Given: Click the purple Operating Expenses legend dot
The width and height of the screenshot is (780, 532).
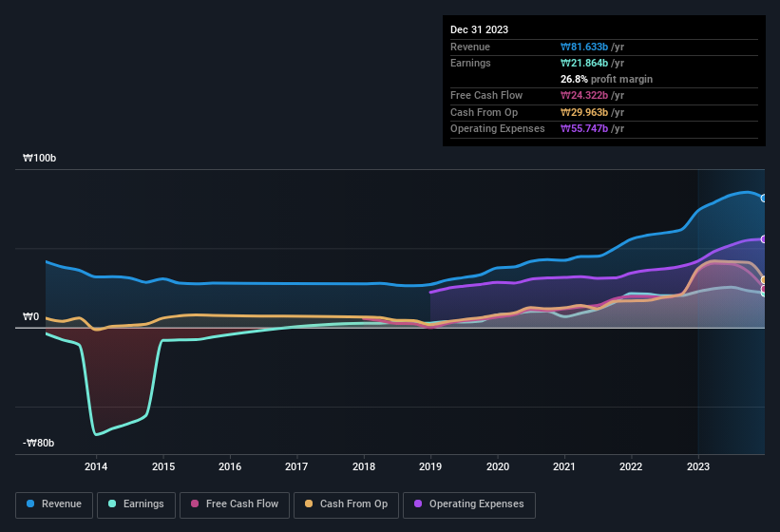Looking at the screenshot, I should point(418,504).
